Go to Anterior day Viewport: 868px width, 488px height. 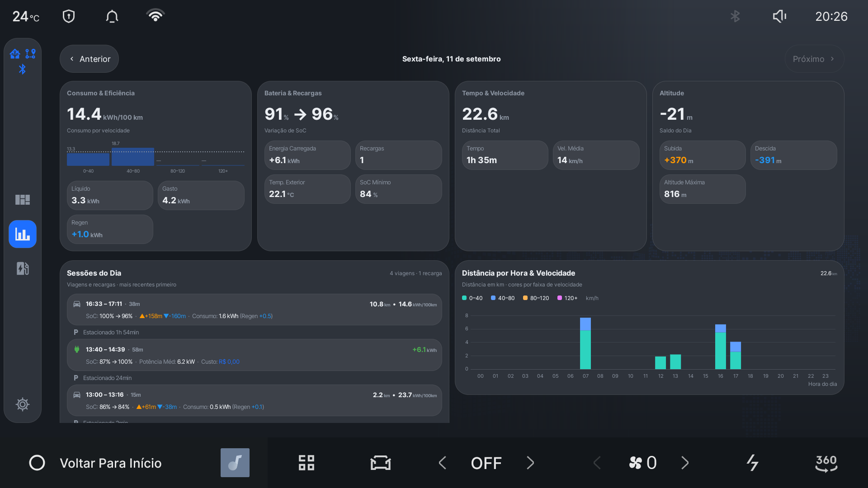(89, 59)
